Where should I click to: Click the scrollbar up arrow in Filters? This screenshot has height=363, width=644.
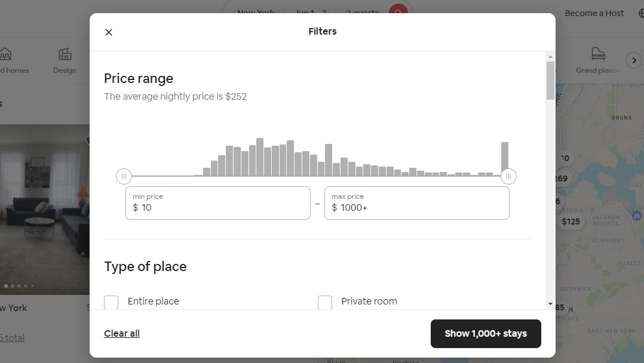(x=550, y=57)
